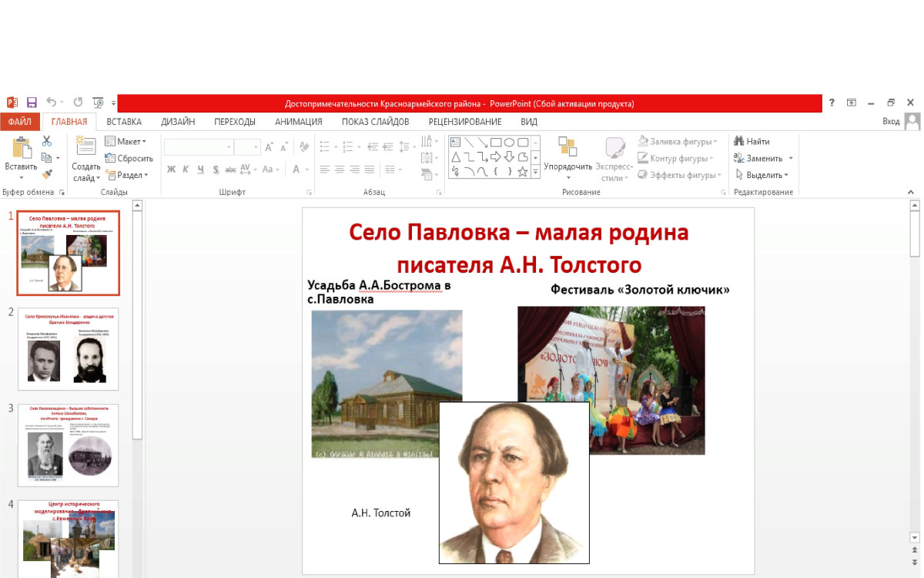Open the Макет layout dropdown
Viewport: 924px width, 578px height.
click(x=126, y=141)
